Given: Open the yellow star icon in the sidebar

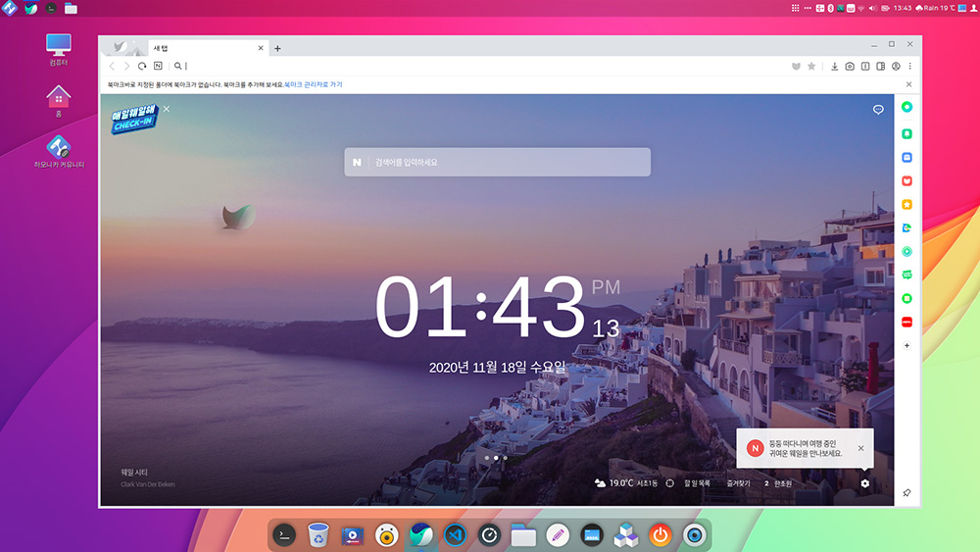Looking at the screenshot, I should tap(906, 204).
